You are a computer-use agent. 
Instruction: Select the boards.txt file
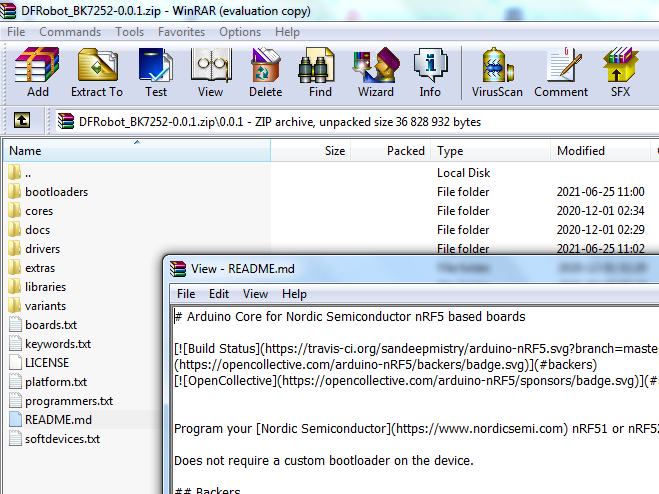tap(43, 325)
